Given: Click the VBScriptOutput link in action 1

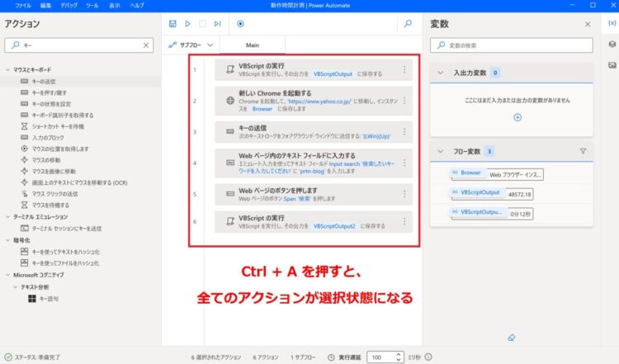Looking at the screenshot, I should click(x=333, y=73).
